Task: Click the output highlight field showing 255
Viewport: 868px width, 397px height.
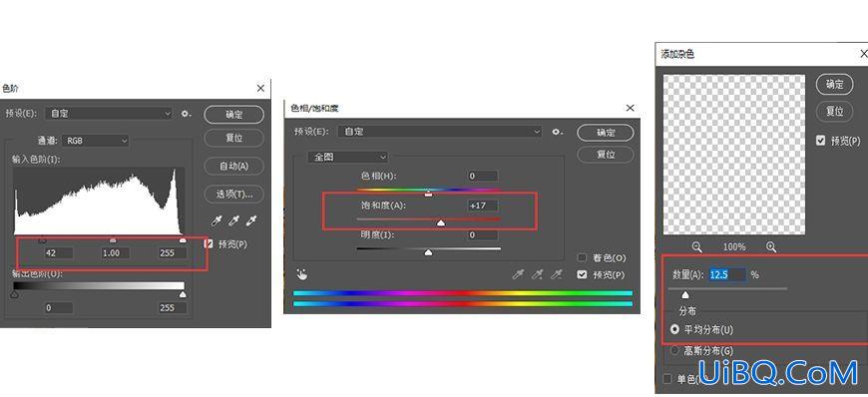Action: (x=173, y=308)
